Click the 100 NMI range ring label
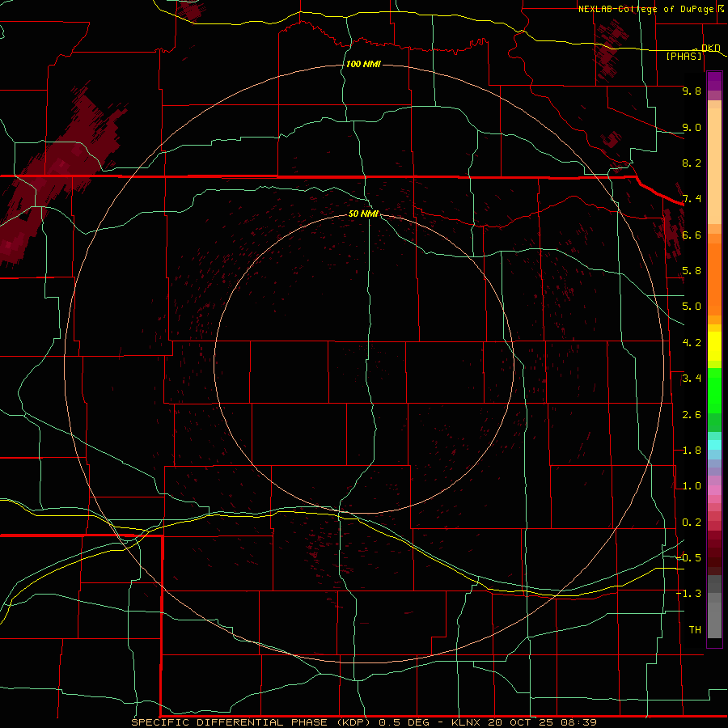This screenshot has height=728, width=728. 363,64
